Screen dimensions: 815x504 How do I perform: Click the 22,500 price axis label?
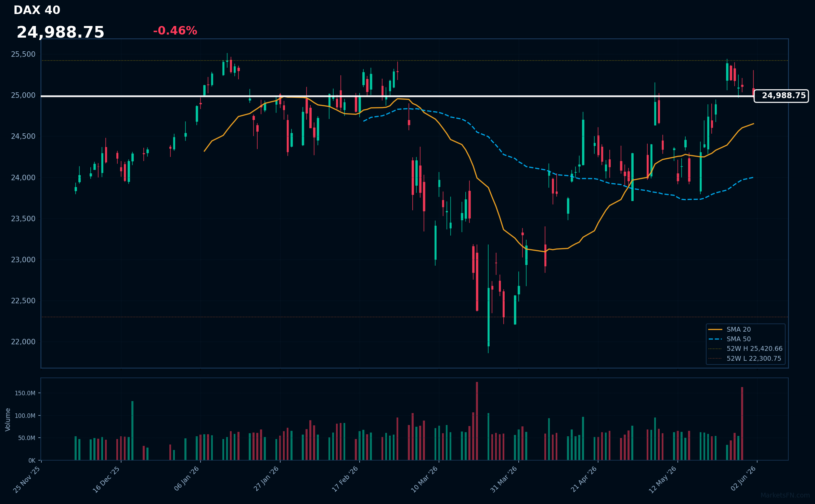click(23, 301)
